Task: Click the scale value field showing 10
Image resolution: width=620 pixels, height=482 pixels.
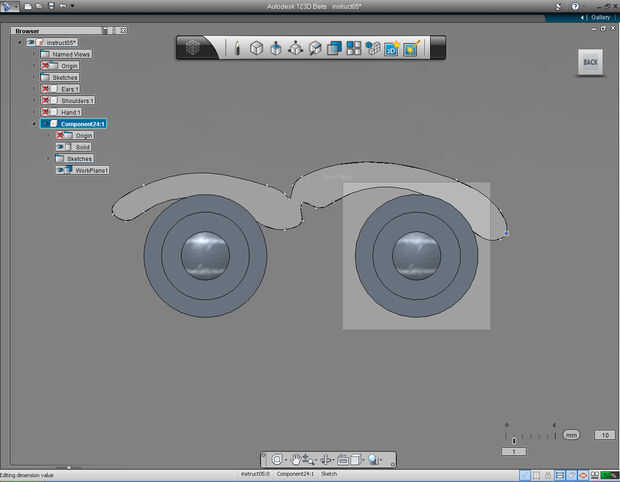Action: 604,435
